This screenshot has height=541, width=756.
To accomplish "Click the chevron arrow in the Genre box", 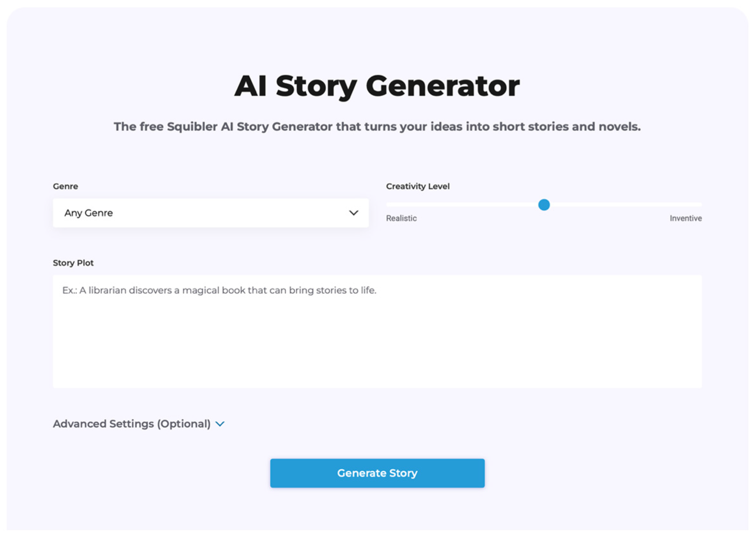I will [353, 213].
